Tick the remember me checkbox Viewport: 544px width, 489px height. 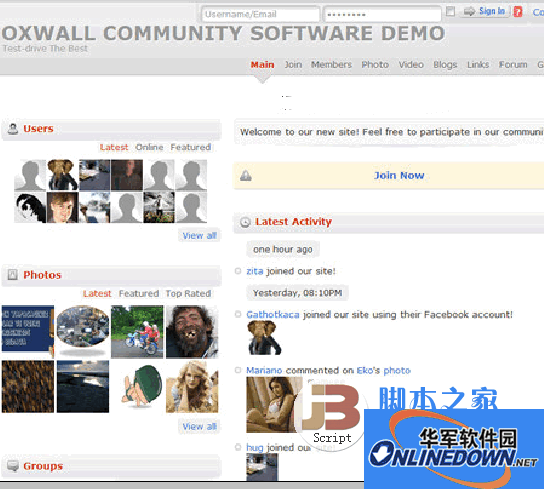(450, 11)
